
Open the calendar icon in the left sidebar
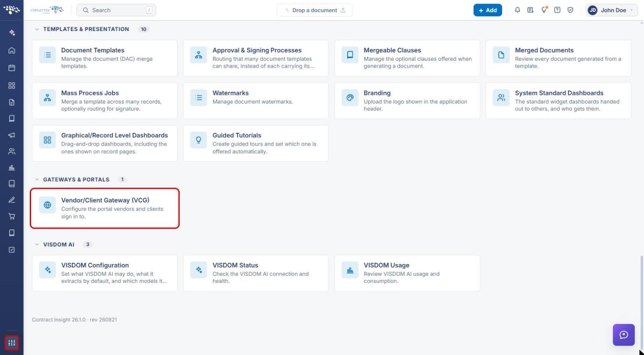[x=12, y=68]
